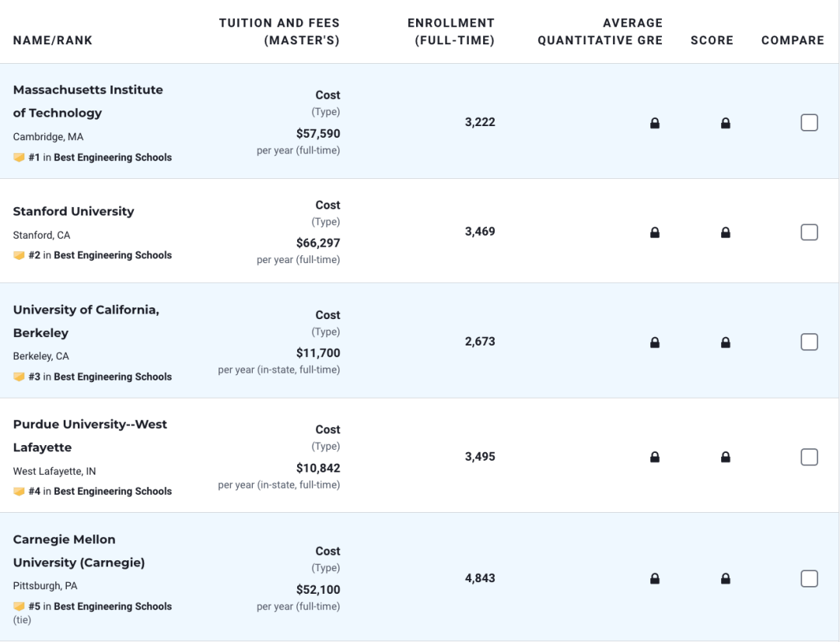840x642 pixels.
Task: Click the rank badge icon beside Purdue's #4
Action: pos(19,491)
